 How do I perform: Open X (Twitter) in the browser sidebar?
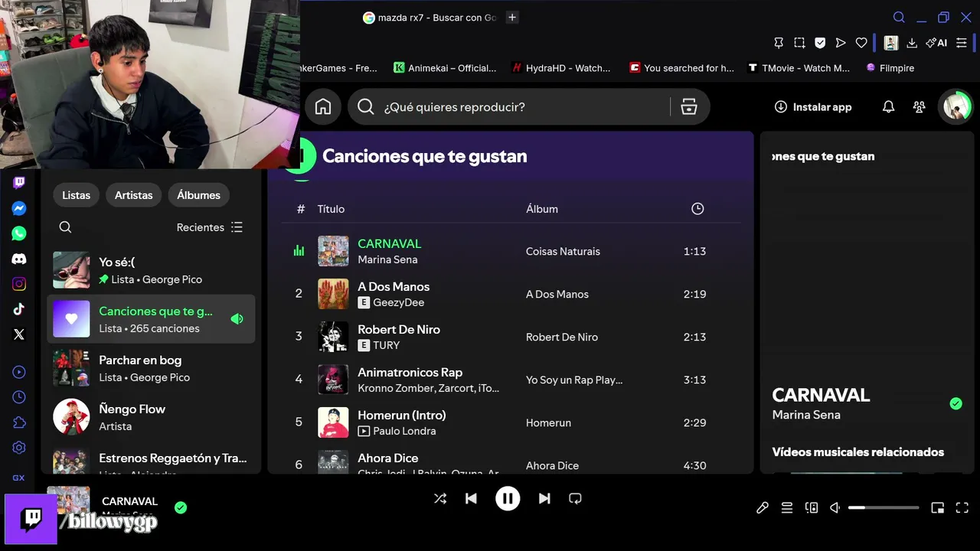tap(19, 334)
